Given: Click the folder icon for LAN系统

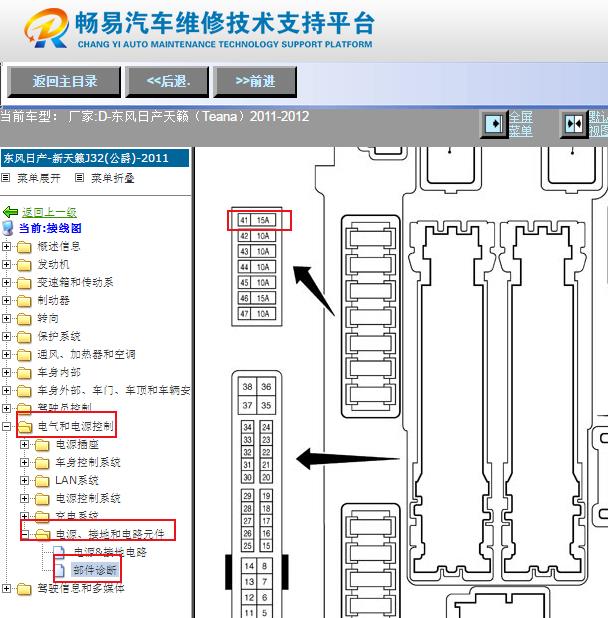Looking at the screenshot, I should click(42, 481).
